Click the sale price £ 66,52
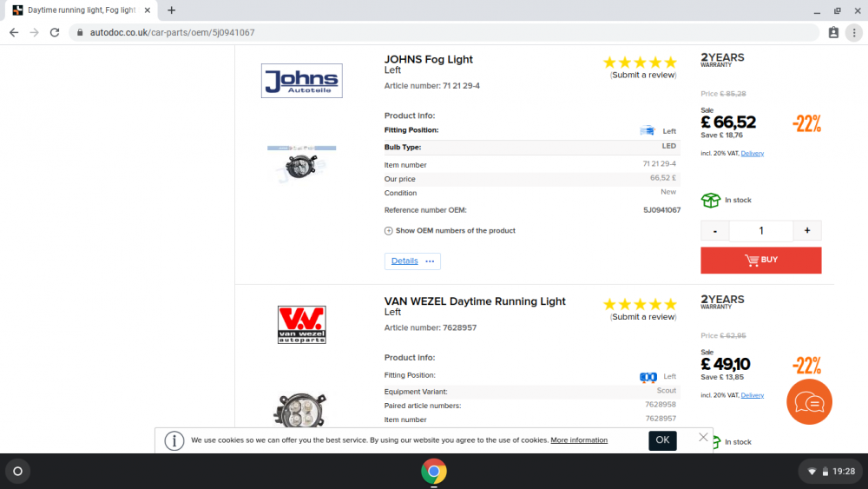The width and height of the screenshot is (868, 489). (x=728, y=122)
